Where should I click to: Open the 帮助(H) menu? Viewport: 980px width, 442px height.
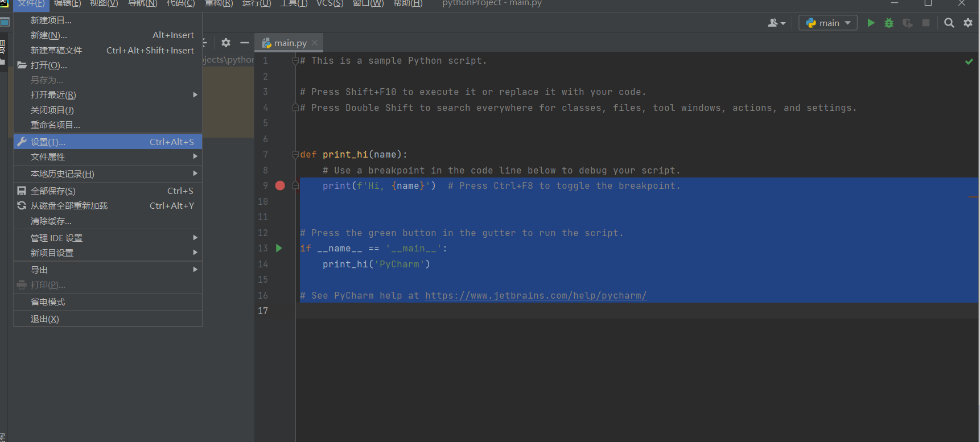tap(407, 4)
